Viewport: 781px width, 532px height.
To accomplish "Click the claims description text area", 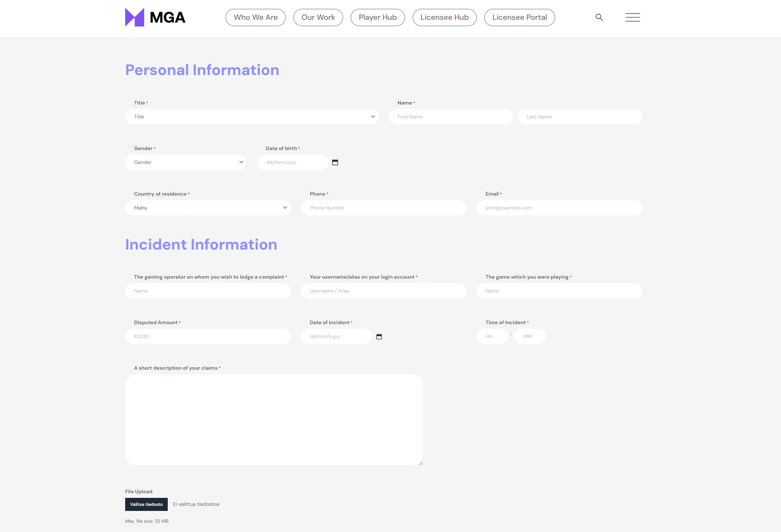I will [x=274, y=420].
